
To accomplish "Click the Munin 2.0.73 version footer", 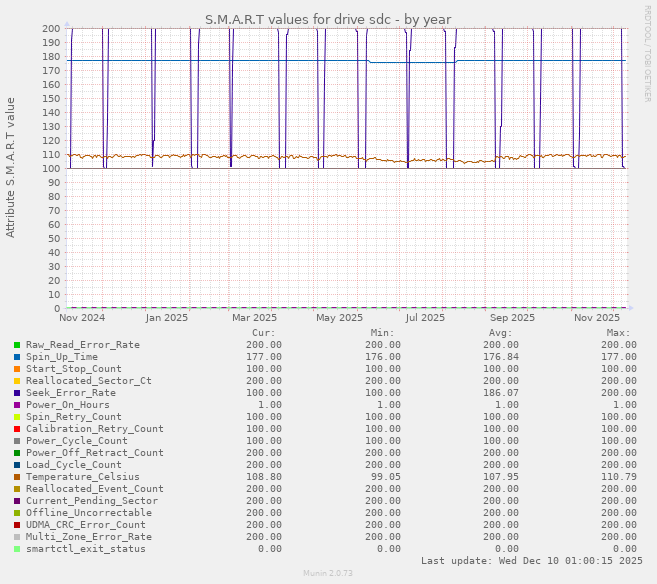I will 328,574.
